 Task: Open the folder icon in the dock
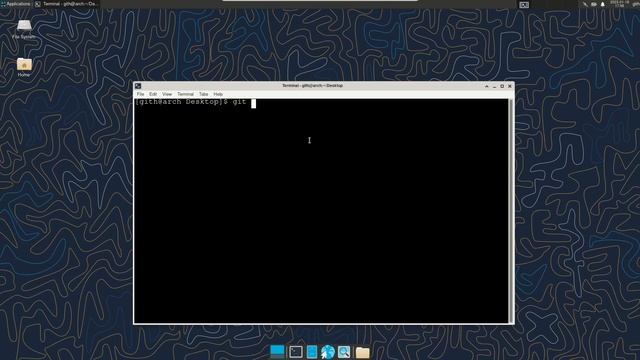click(362, 352)
